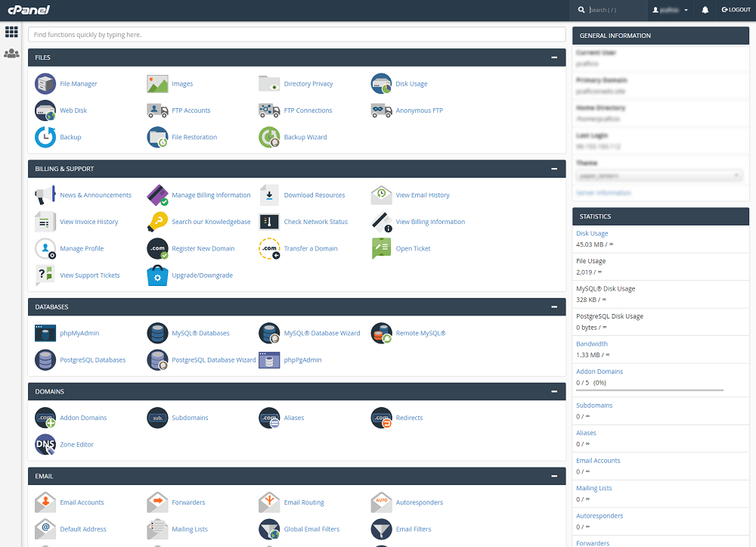The height and width of the screenshot is (547, 756).
Task: Open the Autoresponders icon
Action: (381, 502)
